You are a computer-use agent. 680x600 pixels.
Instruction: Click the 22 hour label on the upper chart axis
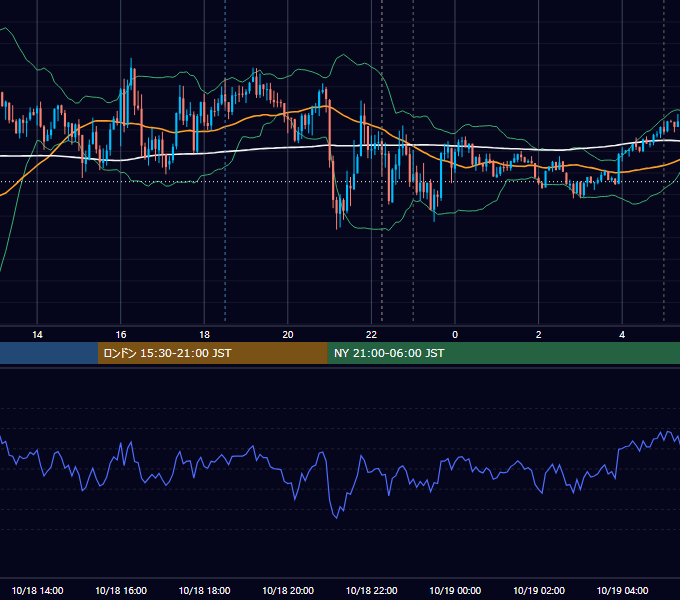click(x=371, y=335)
